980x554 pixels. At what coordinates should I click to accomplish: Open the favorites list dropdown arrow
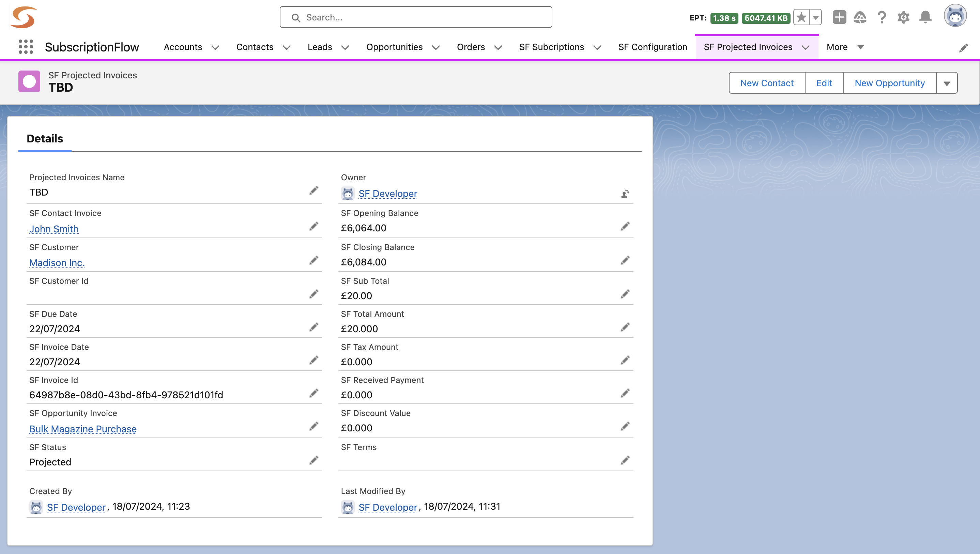(816, 17)
